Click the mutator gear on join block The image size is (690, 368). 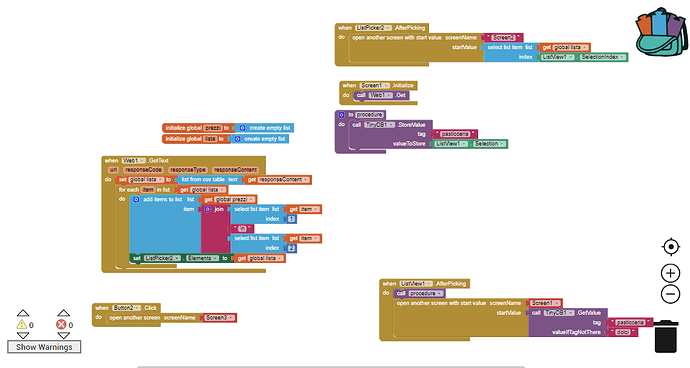pos(208,209)
